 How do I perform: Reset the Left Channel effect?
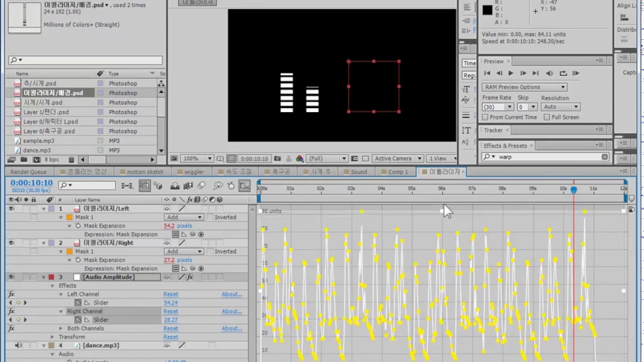click(171, 294)
